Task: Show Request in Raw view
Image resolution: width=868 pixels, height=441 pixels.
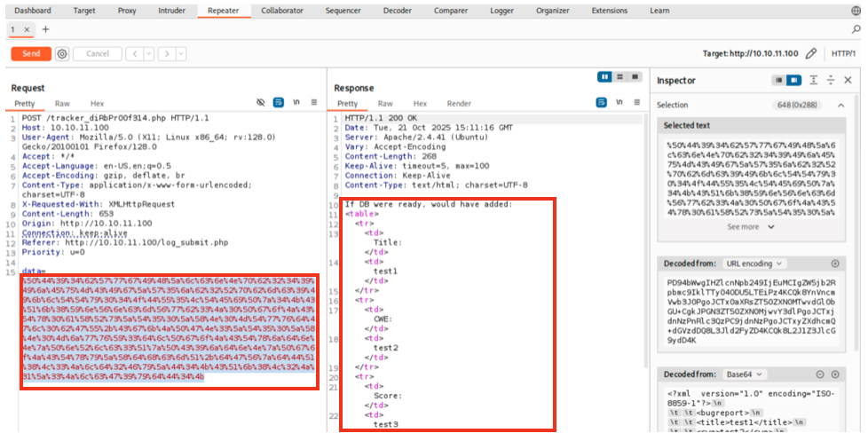Action: pyautogui.click(x=62, y=104)
